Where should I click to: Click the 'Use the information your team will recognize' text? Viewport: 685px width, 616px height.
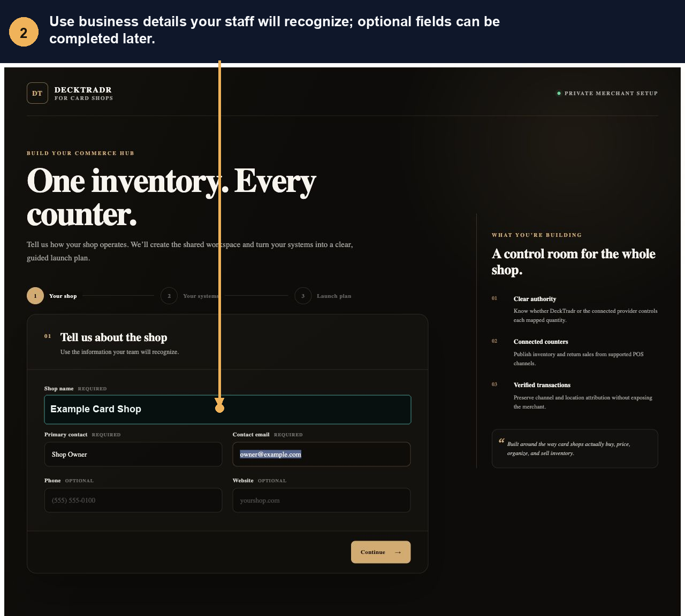pyautogui.click(x=120, y=352)
